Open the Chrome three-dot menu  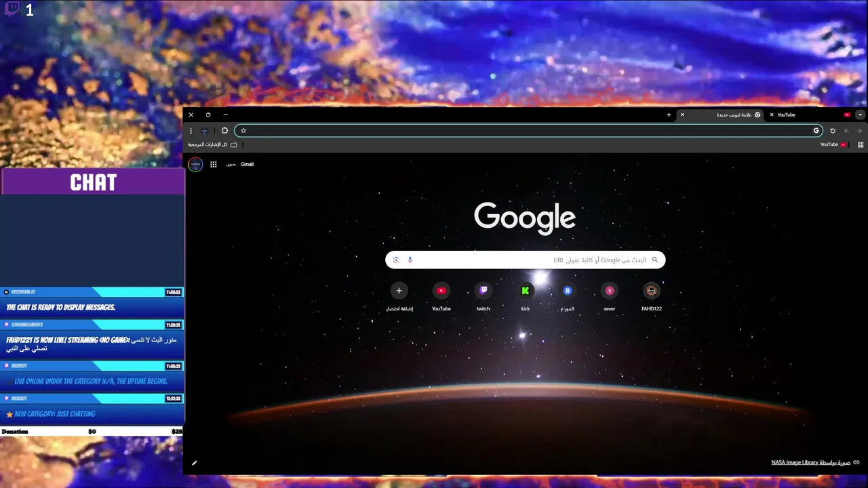click(191, 131)
